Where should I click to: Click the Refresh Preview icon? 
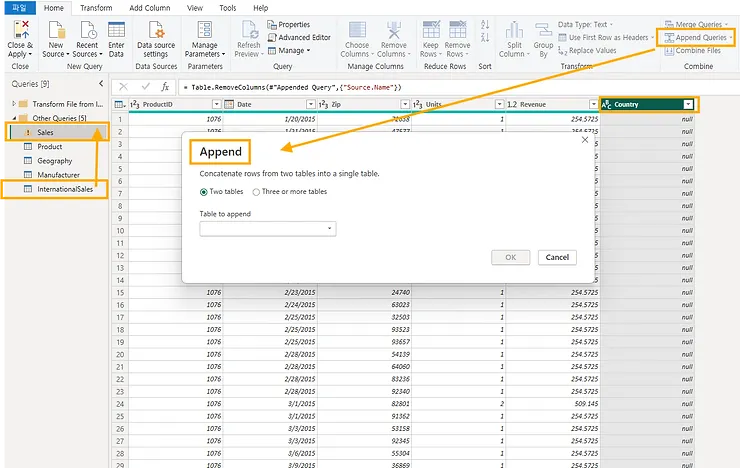[248, 30]
